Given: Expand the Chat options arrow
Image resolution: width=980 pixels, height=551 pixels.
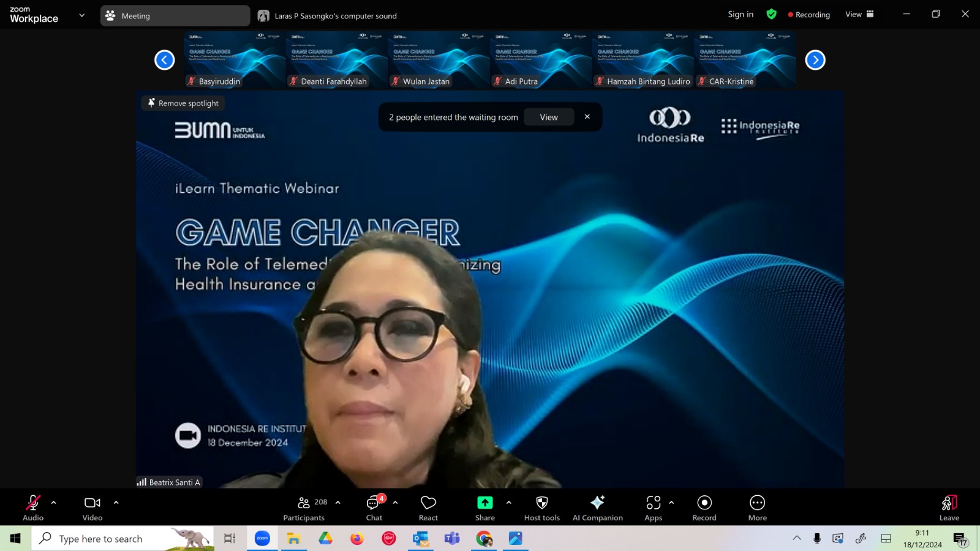Looking at the screenshot, I should point(396,503).
